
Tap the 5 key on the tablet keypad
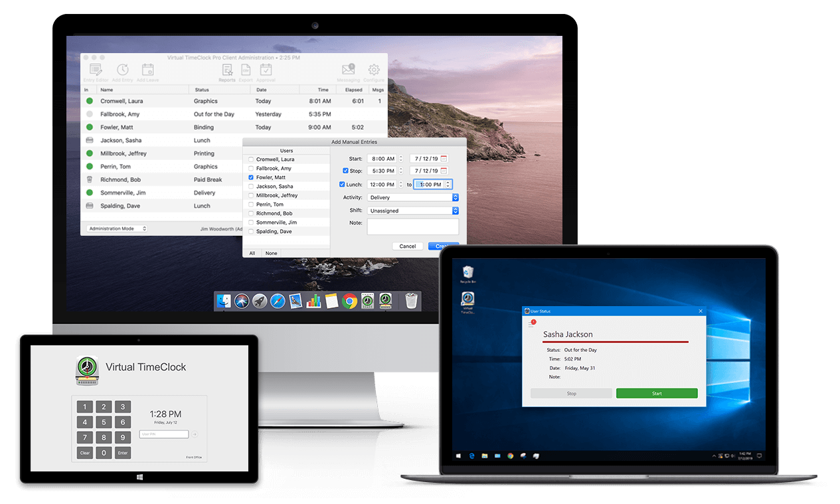point(104,422)
